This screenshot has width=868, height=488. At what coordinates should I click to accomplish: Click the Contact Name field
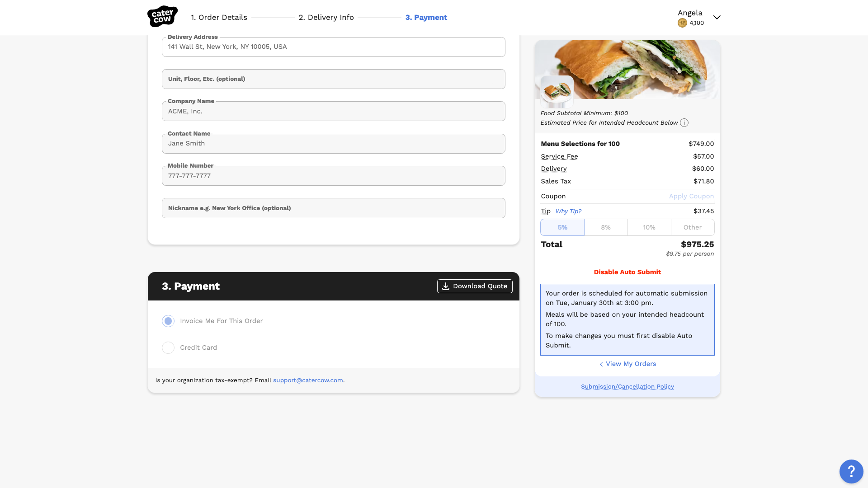(x=334, y=144)
